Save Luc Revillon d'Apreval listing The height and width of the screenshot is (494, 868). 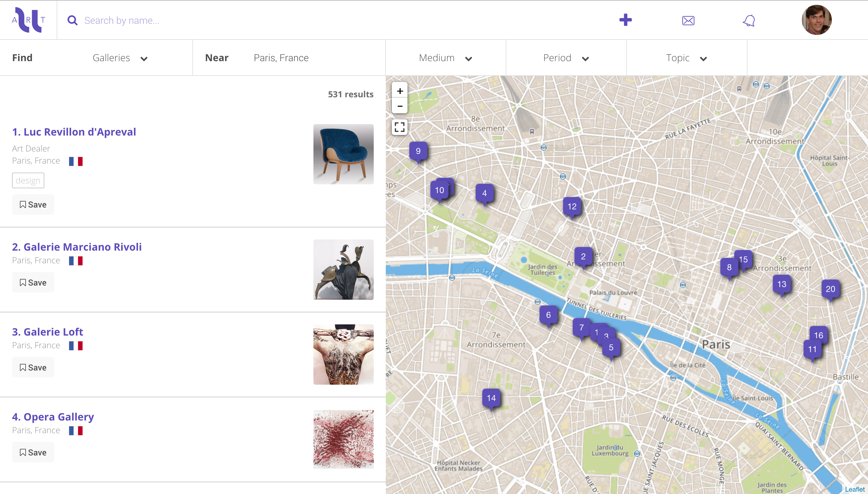[x=33, y=205]
